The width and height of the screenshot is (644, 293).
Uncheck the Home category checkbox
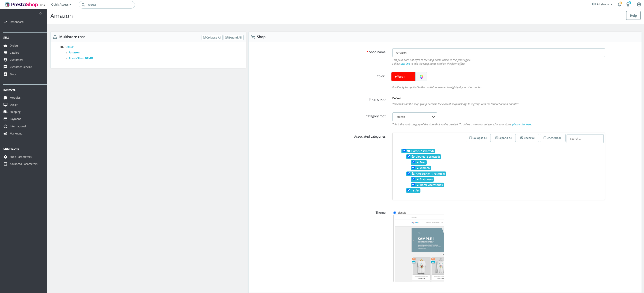[404, 151]
